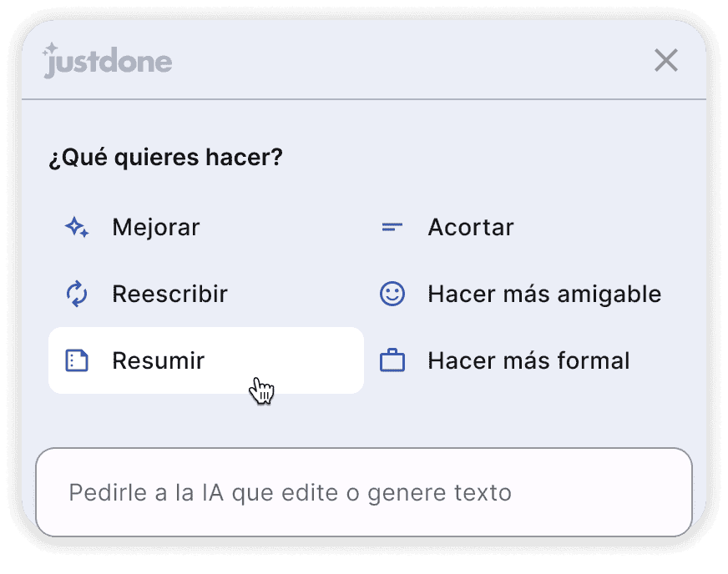The height and width of the screenshot is (574, 728).
Task: Click the ¿Qué quieres hacer? heading
Action: click(x=166, y=158)
